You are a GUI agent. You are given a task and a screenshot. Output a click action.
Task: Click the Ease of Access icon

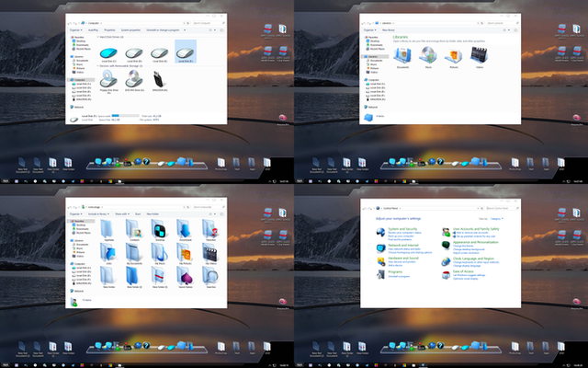pyautogui.click(x=446, y=275)
